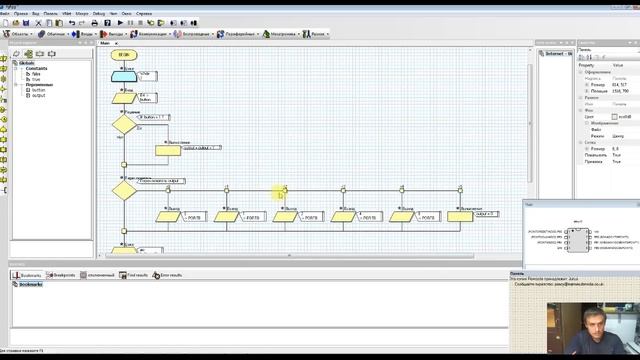The height and width of the screenshot is (360, 640).
Task: Select the 'output' variable
Action: [38, 95]
